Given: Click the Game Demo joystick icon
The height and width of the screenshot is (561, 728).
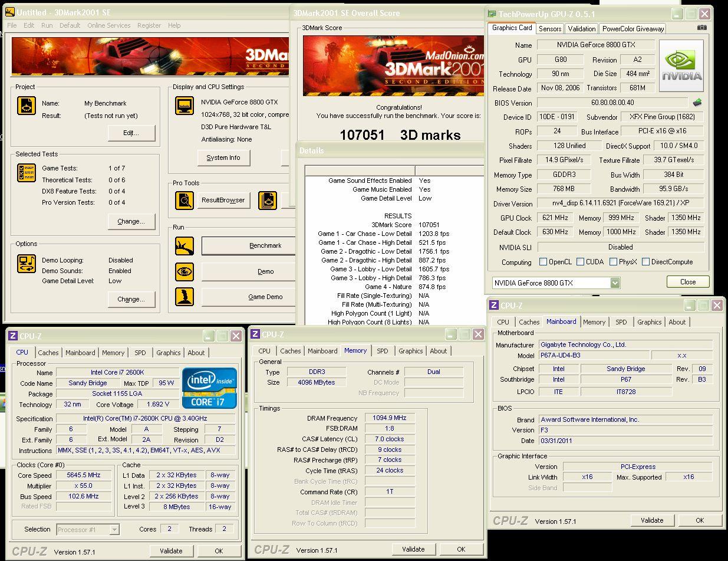Looking at the screenshot, I should (x=185, y=297).
